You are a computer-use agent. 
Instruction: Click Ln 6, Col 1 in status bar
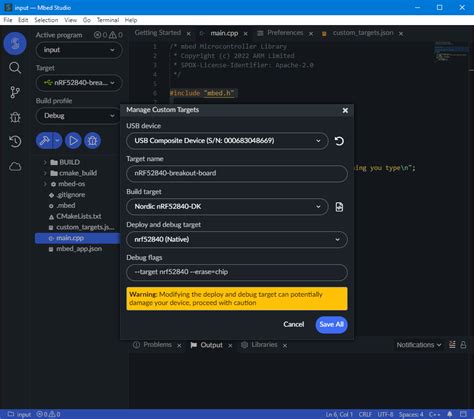pos(339,414)
